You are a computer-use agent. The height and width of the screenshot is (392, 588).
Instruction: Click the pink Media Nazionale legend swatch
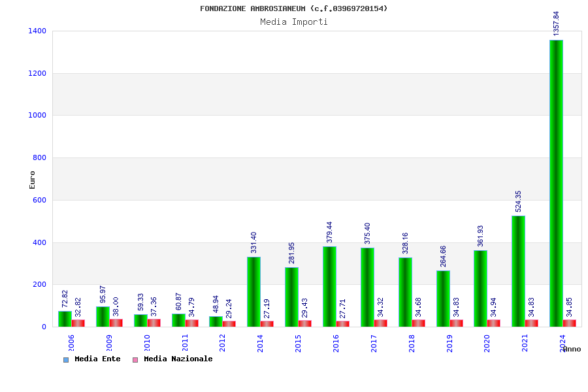[x=135, y=360]
